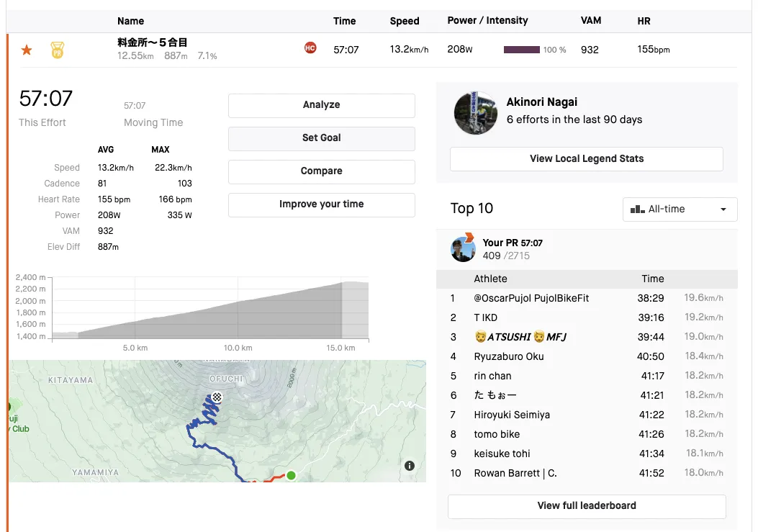Open Ryuzaburo Oku's leaderboard entry

pyautogui.click(x=508, y=356)
